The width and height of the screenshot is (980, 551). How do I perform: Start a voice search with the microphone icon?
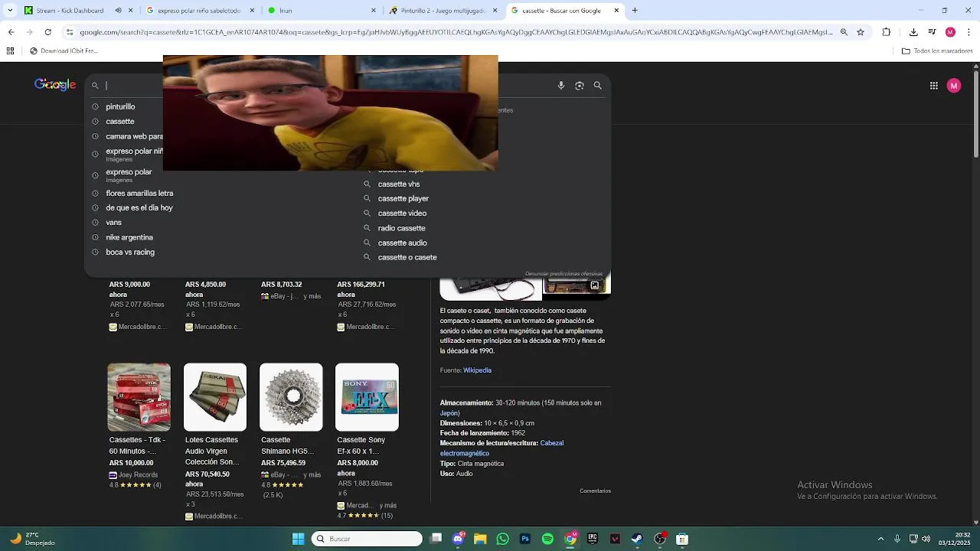(x=561, y=86)
